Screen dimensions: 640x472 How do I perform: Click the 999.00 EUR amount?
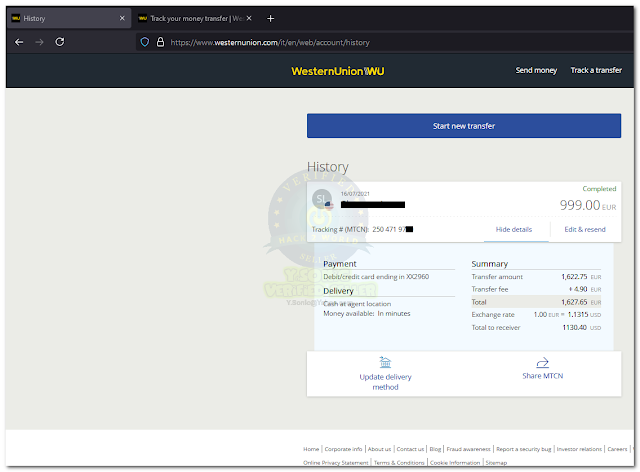click(x=588, y=205)
